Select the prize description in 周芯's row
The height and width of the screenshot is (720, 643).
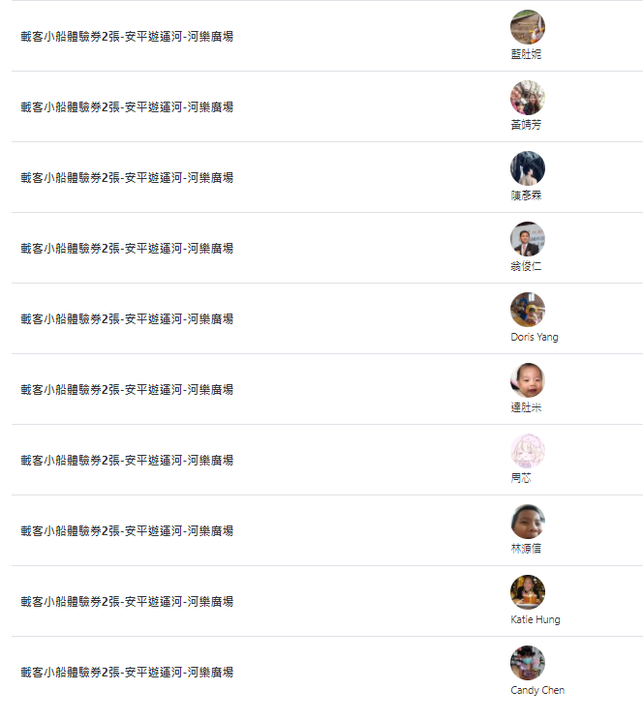pyautogui.click(x=127, y=460)
